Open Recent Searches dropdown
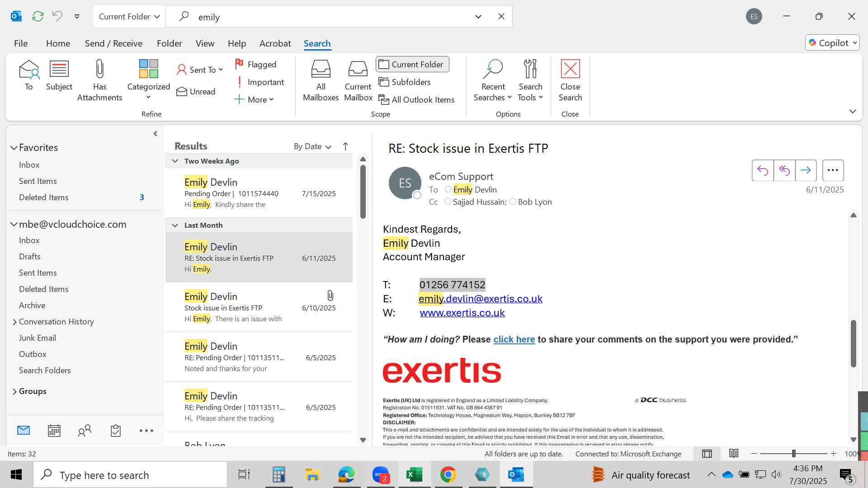This screenshot has width=868, height=488. [492, 80]
